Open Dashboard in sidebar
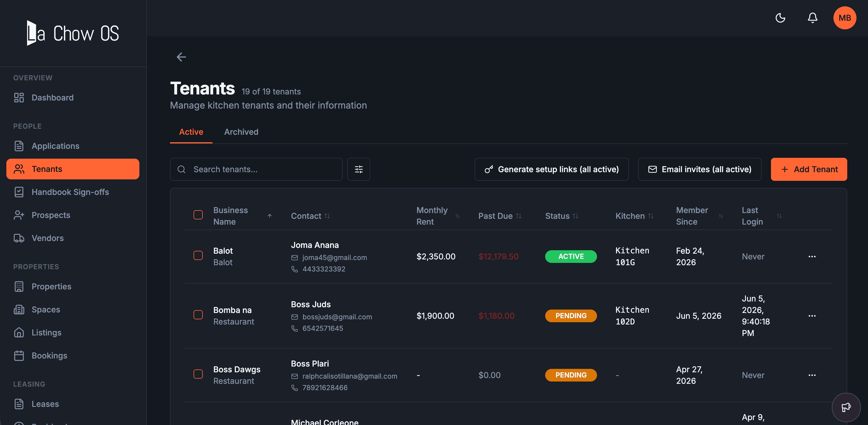The image size is (868, 425). [73, 98]
